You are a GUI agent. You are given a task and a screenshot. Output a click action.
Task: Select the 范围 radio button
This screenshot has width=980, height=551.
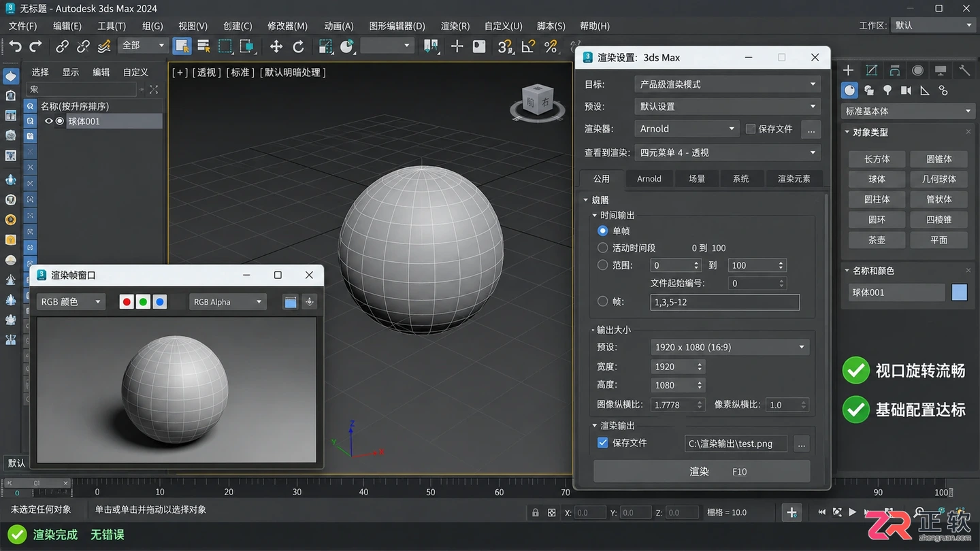coord(602,265)
